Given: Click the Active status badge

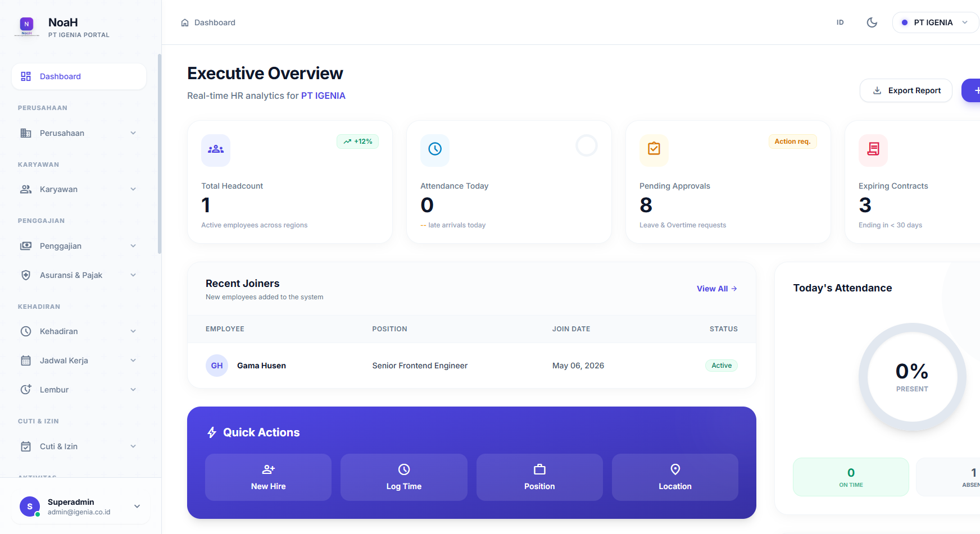Looking at the screenshot, I should coord(722,366).
